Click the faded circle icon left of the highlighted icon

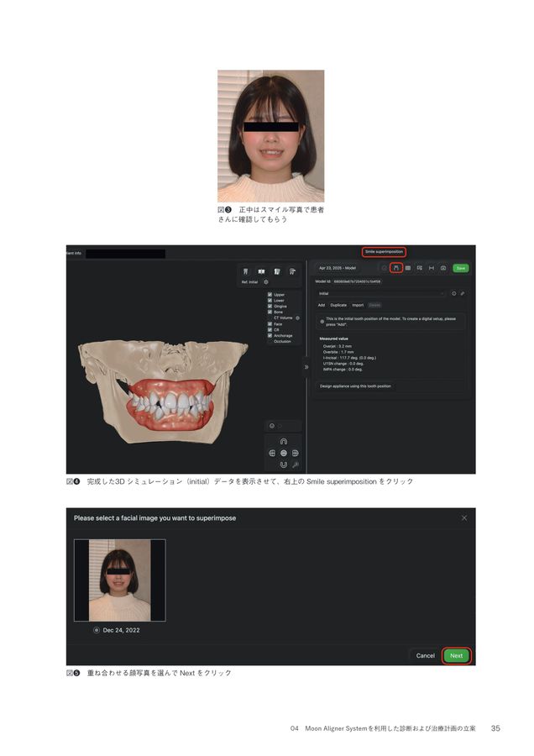pyautogui.click(x=384, y=268)
